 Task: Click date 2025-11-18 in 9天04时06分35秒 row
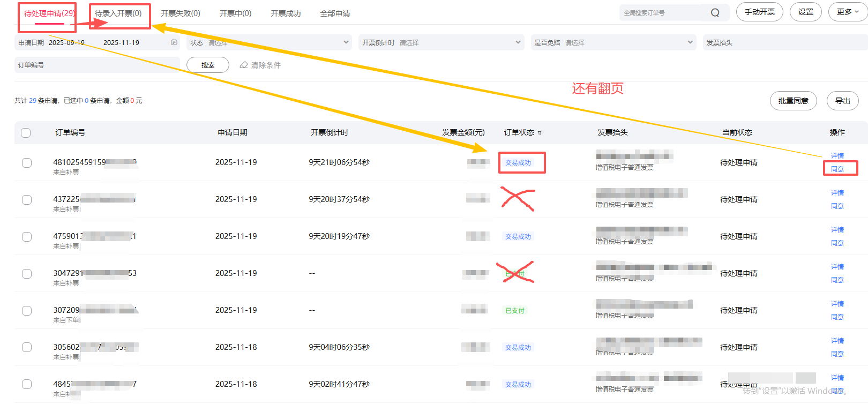click(236, 347)
